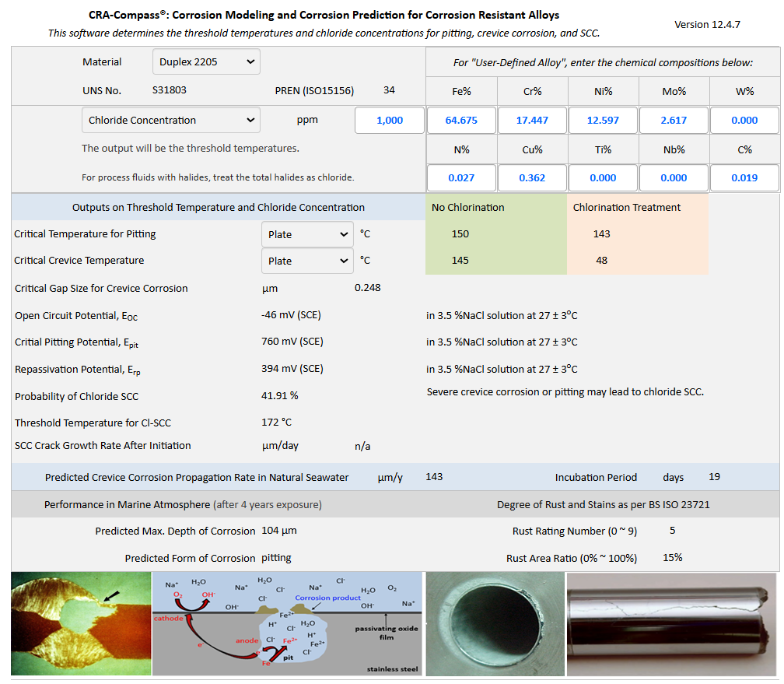Click the CRA-Compass title heading
The width and height of the screenshot is (784, 684).
pyautogui.click(x=324, y=15)
